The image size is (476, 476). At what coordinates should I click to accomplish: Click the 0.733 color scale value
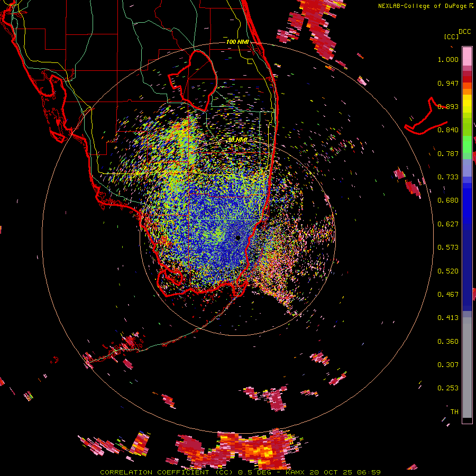click(x=448, y=177)
